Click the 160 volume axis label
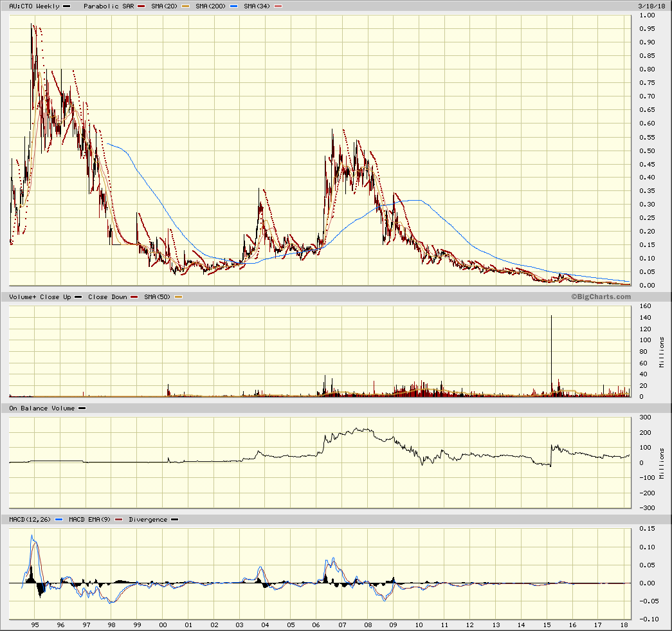The width and height of the screenshot is (672, 631). point(646,306)
